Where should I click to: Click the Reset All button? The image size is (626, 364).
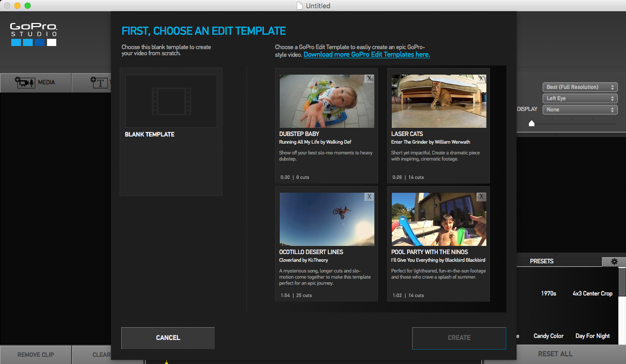tap(554, 353)
